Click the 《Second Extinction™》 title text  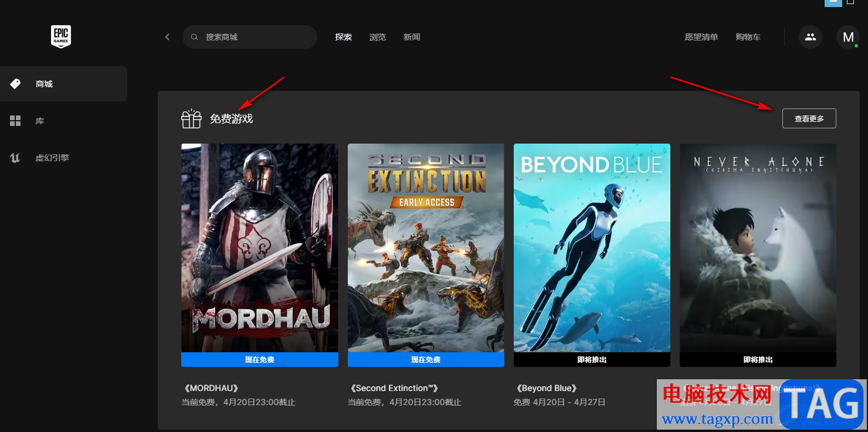[394, 388]
